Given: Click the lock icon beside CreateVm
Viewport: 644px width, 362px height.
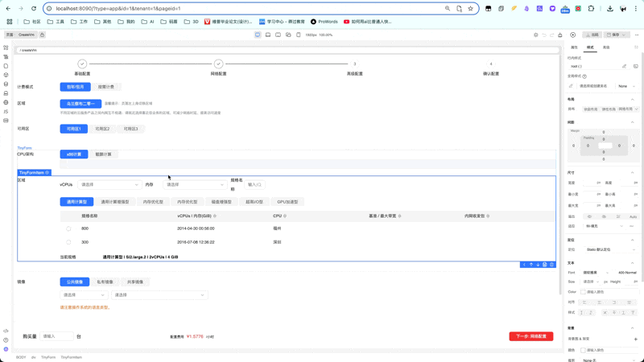Looking at the screenshot, I should tap(43, 35).
